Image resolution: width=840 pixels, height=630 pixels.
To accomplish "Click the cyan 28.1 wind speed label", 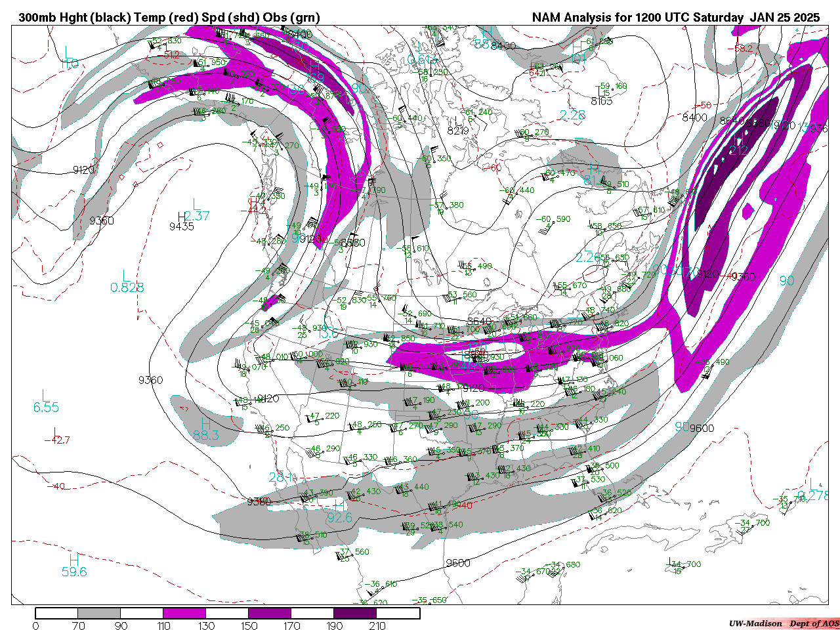I will coord(281,477).
